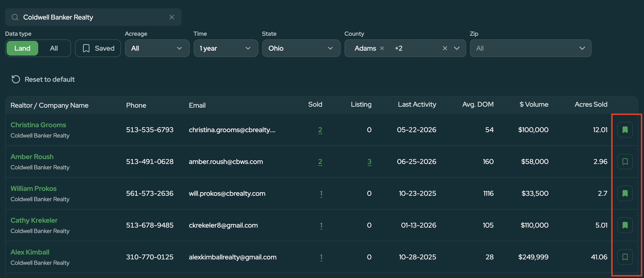Toggle the Saved filter button
Screen dimensions: 644x278
pos(98,48)
